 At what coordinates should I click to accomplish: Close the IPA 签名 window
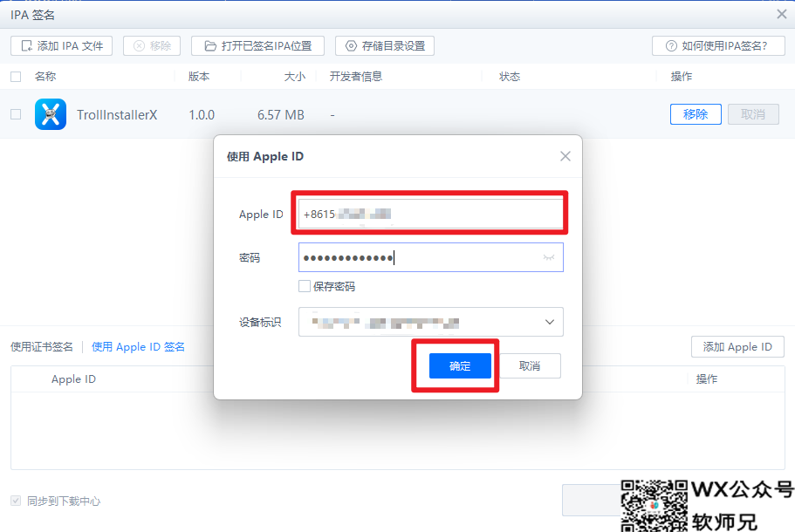[781, 14]
